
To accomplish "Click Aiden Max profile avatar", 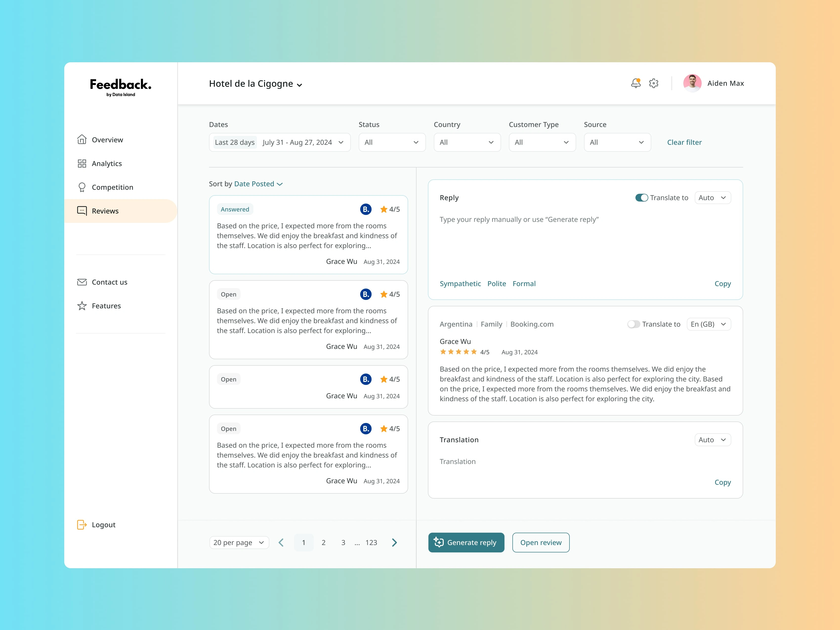I will tap(692, 83).
